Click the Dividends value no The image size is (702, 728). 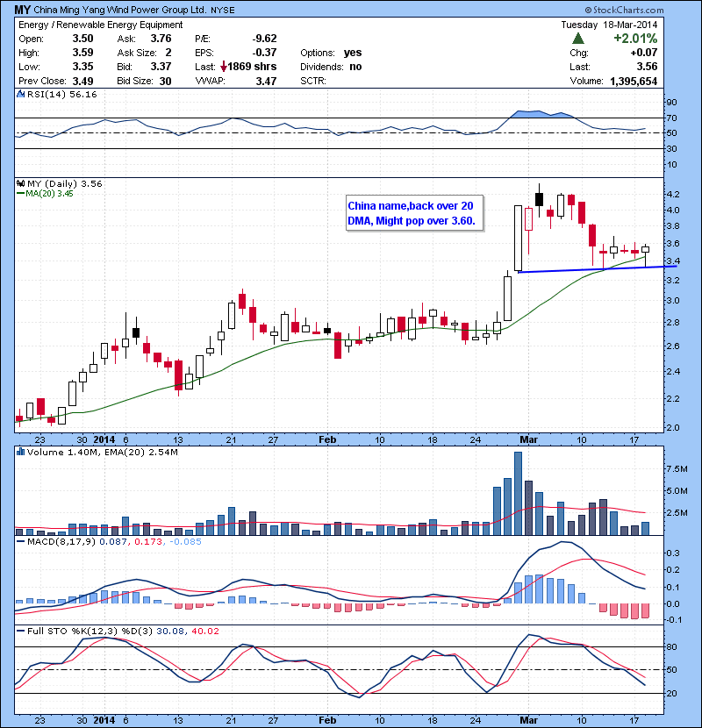[355, 67]
